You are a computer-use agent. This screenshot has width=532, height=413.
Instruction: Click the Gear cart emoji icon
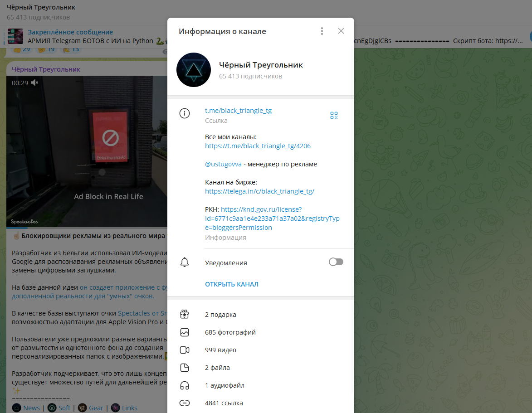click(x=83, y=408)
